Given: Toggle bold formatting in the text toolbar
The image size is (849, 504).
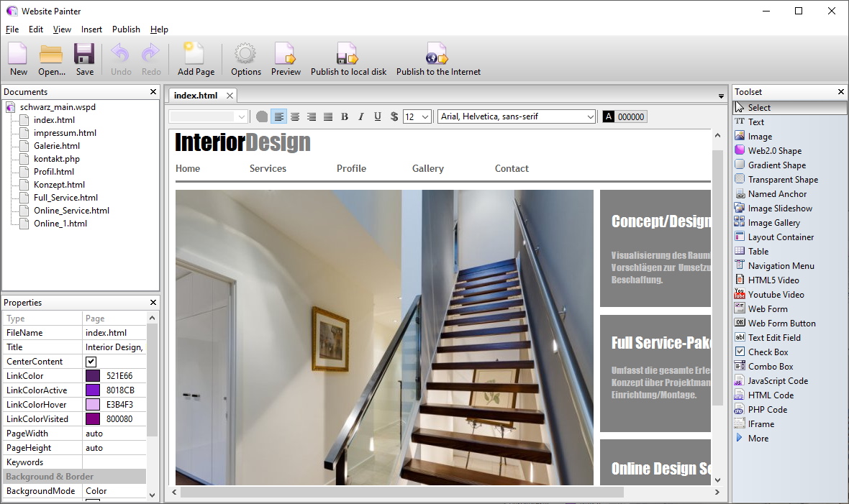Looking at the screenshot, I should (x=345, y=116).
